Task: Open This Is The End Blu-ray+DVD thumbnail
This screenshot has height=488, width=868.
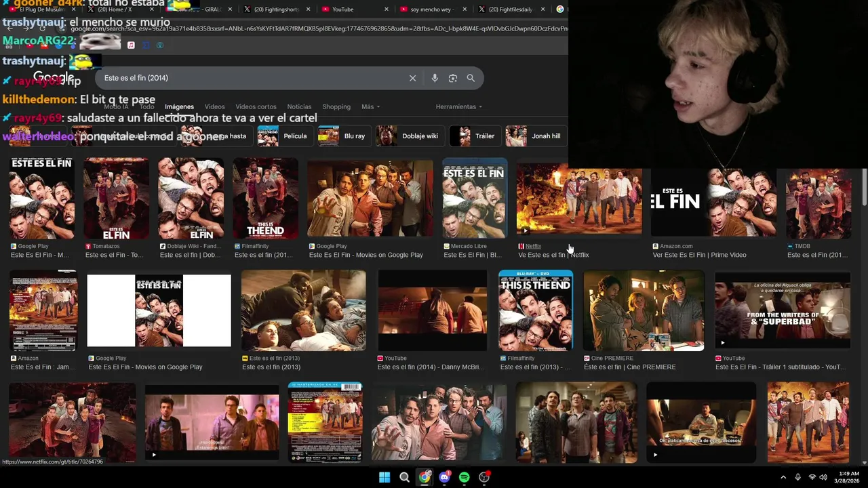Action: [x=536, y=310]
